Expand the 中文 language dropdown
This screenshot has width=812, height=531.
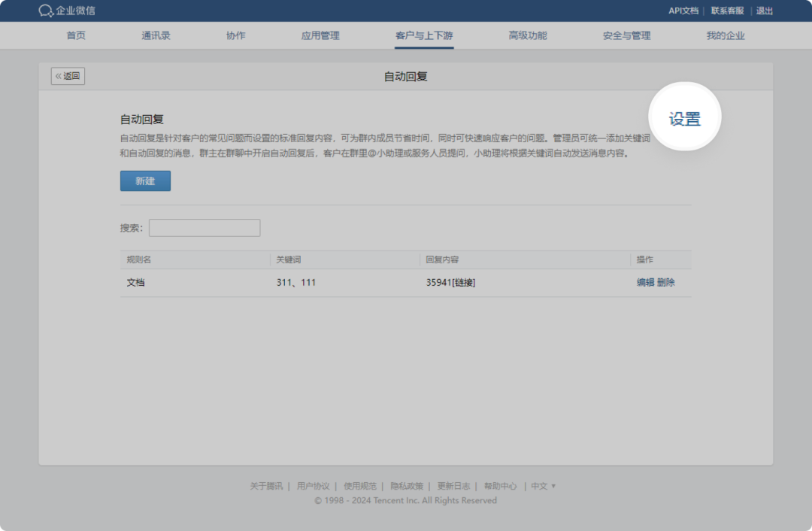(544, 486)
